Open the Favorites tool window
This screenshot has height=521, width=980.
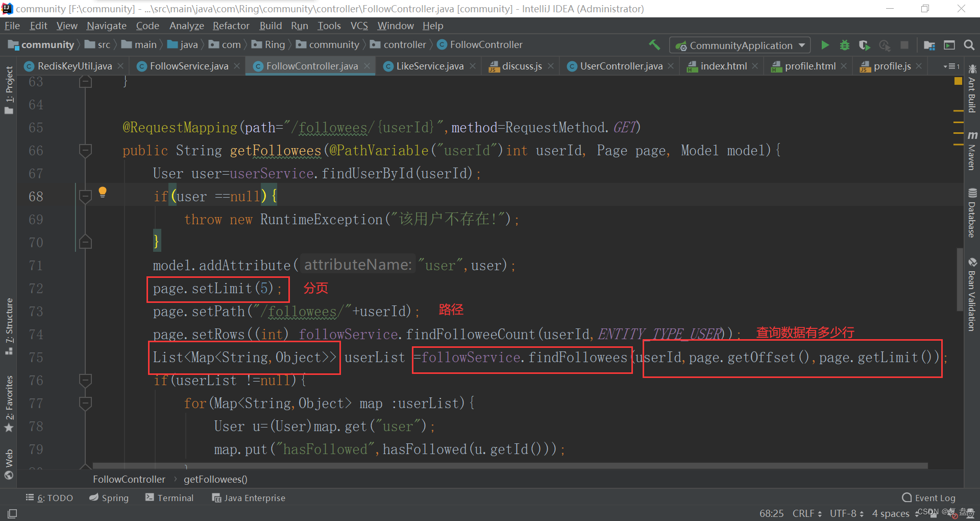click(9, 404)
